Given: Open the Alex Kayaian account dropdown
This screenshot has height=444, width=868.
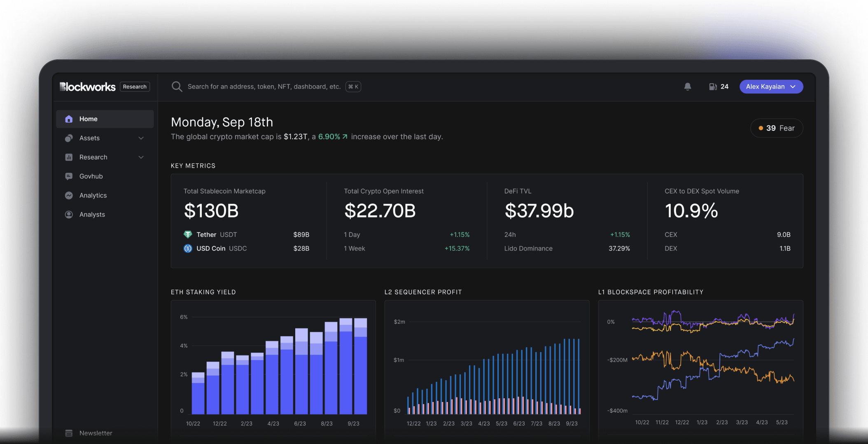Looking at the screenshot, I should tap(771, 86).
